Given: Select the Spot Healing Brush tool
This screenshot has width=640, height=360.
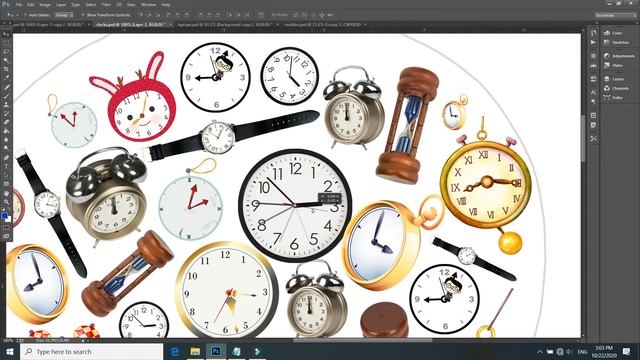Looking at the screenshot, I should coord(6,87).
